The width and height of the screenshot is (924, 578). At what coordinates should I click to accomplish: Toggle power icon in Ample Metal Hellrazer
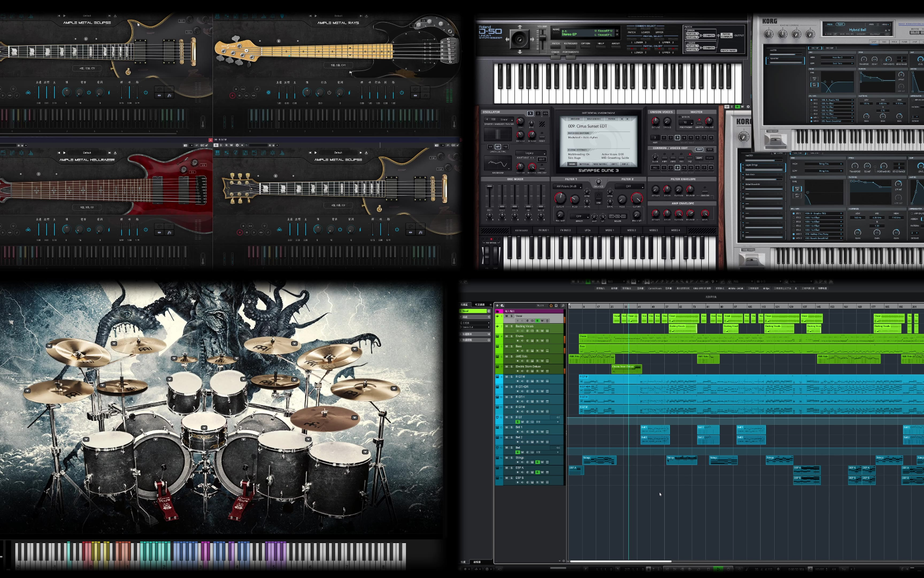click(x=89, y=229)
